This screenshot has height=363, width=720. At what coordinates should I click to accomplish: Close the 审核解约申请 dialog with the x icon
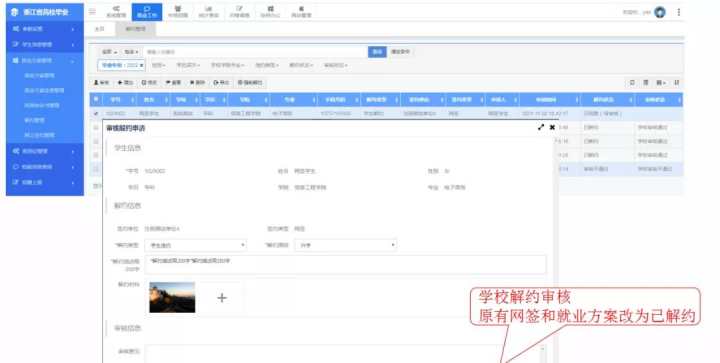point(552,128)
